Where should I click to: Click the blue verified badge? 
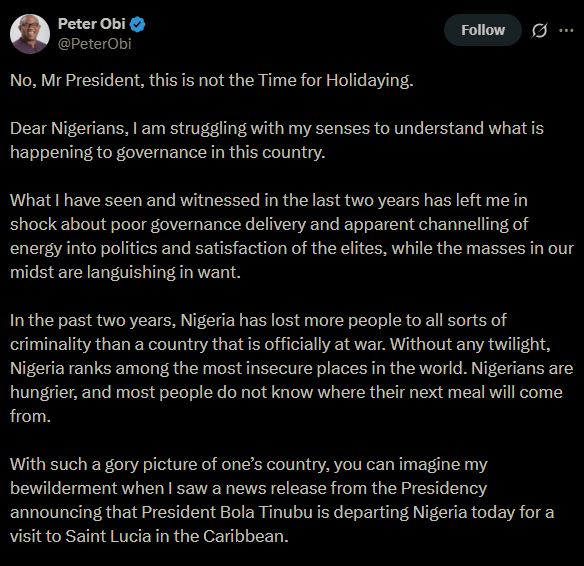click(x=137, y=25)
